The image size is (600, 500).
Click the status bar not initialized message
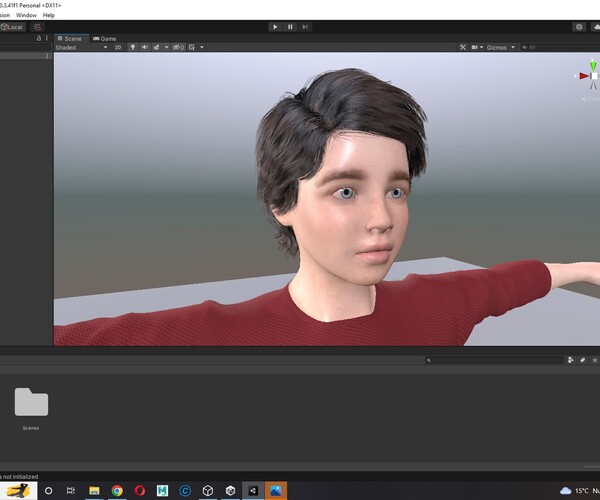tap(19, 477)
